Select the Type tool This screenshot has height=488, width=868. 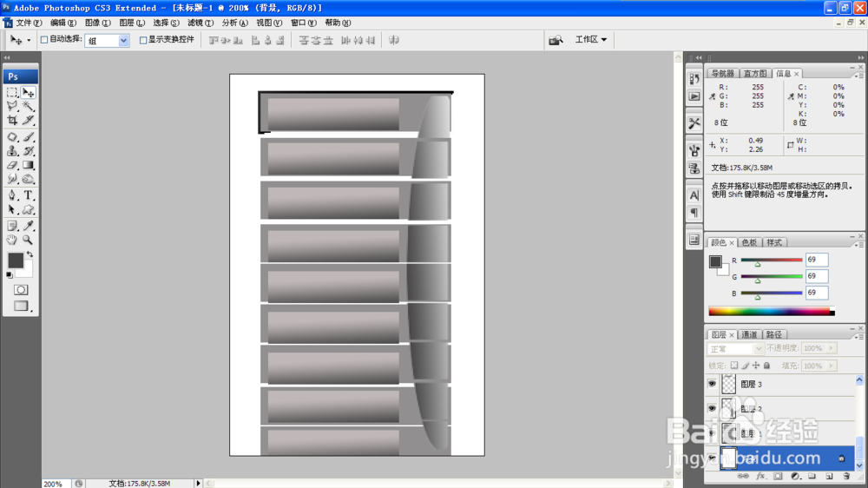29,195
